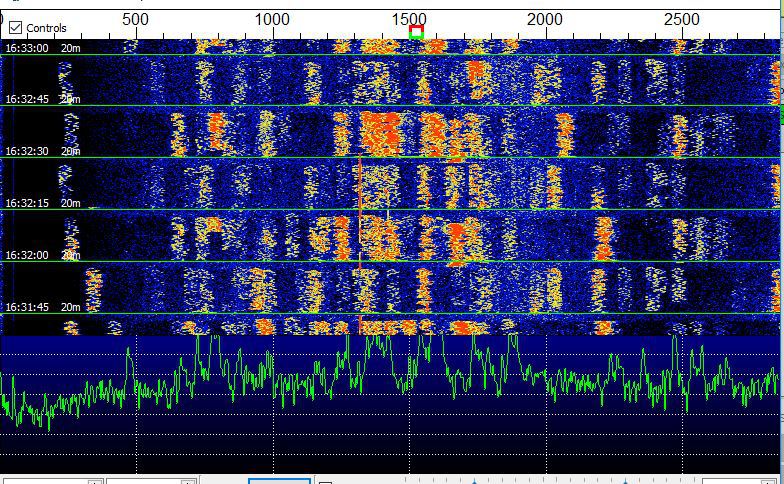
Task: Toggle the Controls checkbox
Action: point(15,28)
